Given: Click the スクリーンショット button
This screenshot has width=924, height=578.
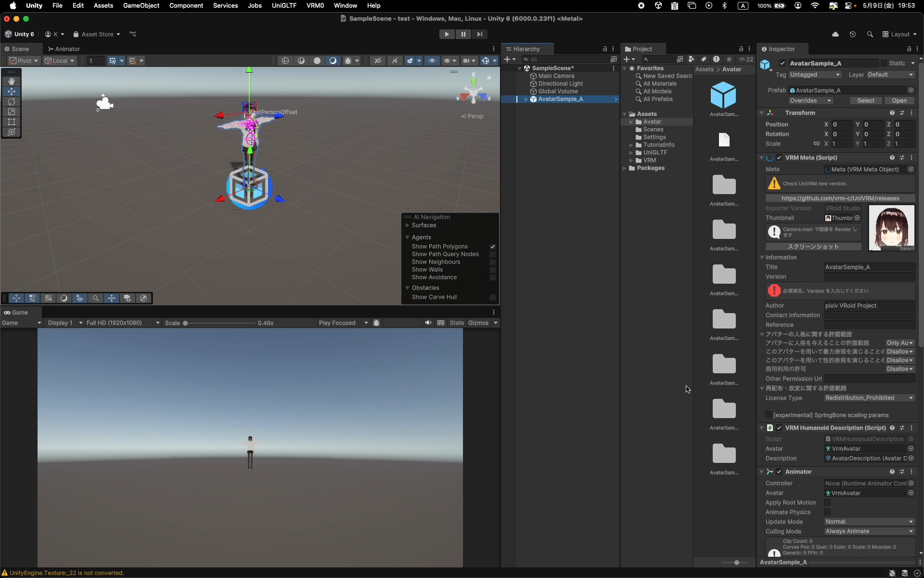Looking at the screenshot, I should (x=813, y=247).
